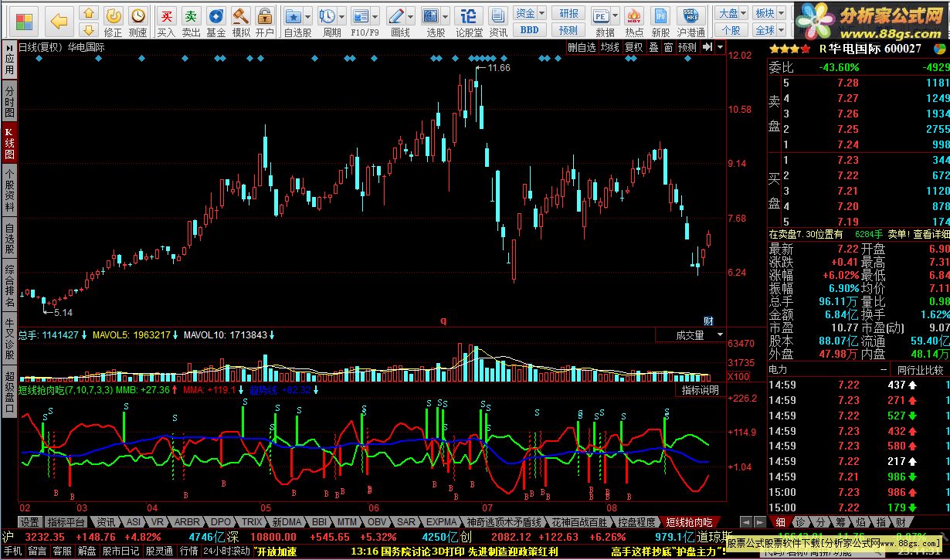
Task: Open the 测速 speed test clock icon
Action: pos(137,15)
